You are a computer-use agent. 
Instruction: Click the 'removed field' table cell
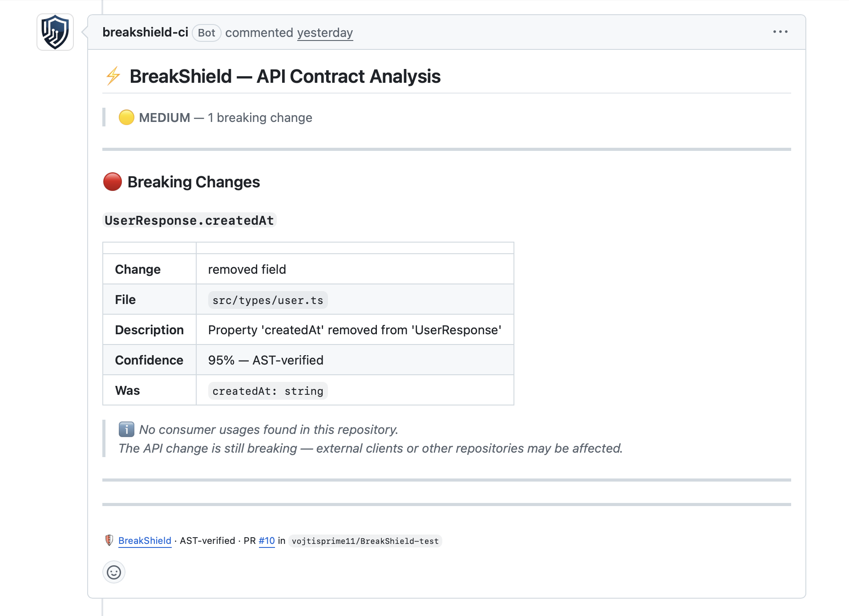pyautogui.click(x=355, y=269)
